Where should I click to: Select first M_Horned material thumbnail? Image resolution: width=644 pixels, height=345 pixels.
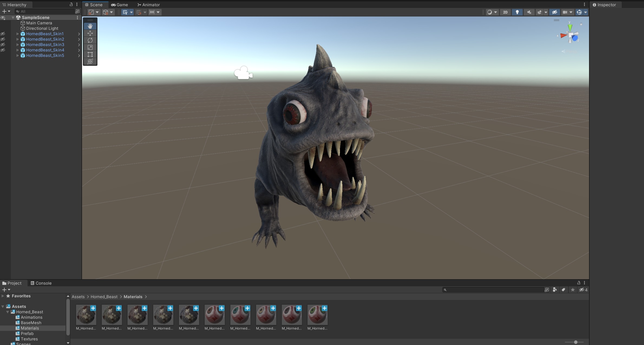[x=86, y=315]
